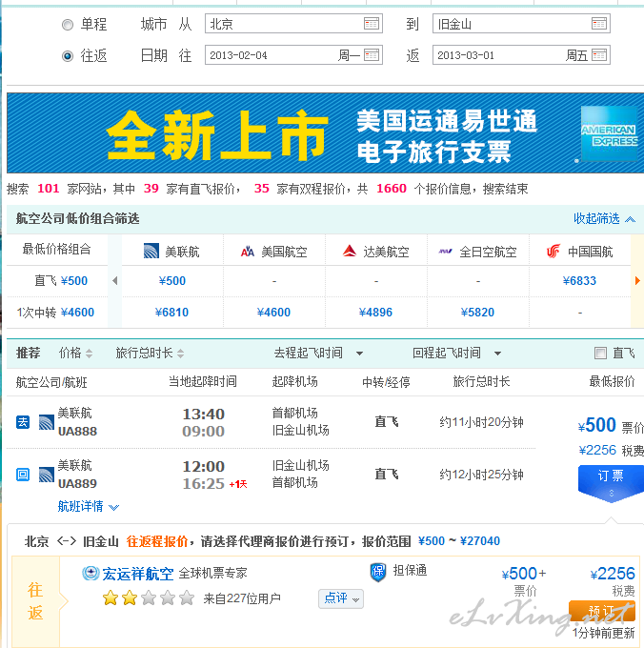Screen dimensions: 644x648
Task: Click the 回 return flight marker icon
Action: [23, 475]
